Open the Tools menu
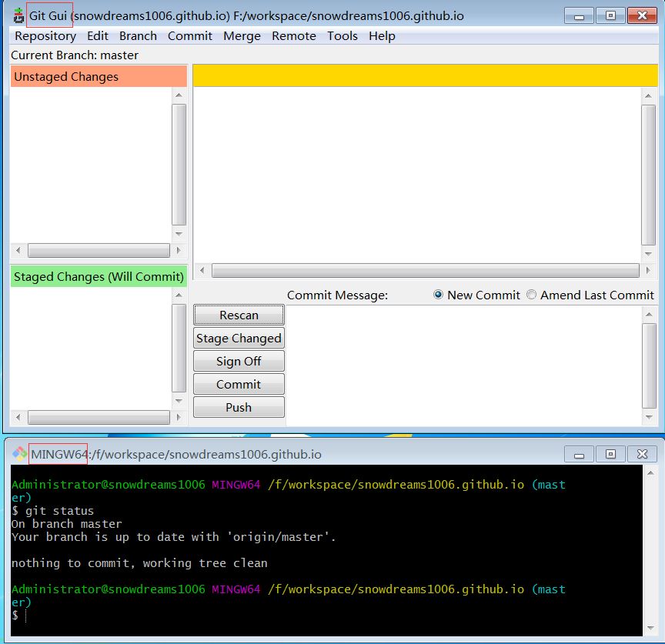665x644 pixels. point(342,36)
